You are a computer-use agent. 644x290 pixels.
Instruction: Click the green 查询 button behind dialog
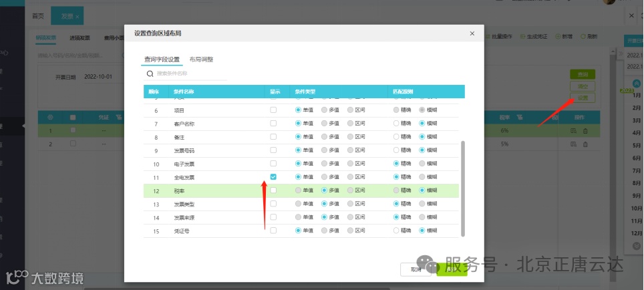pyautogui.click(x=583, y=74)
